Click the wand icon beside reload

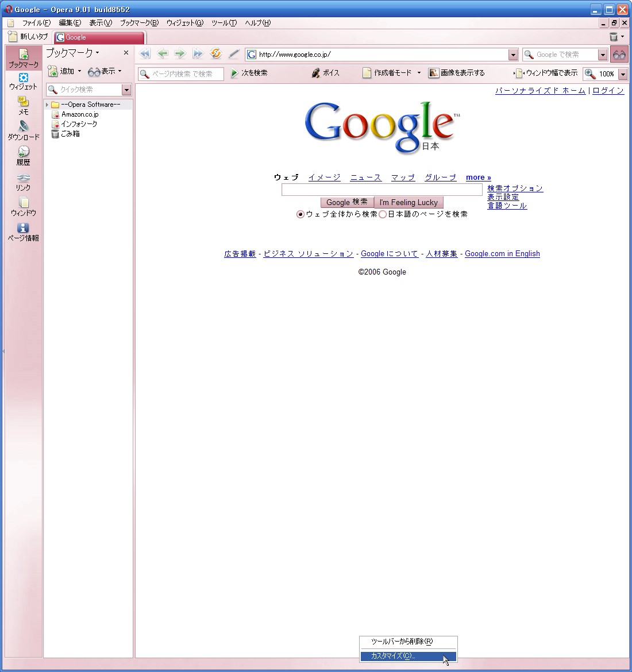[234, 54]
